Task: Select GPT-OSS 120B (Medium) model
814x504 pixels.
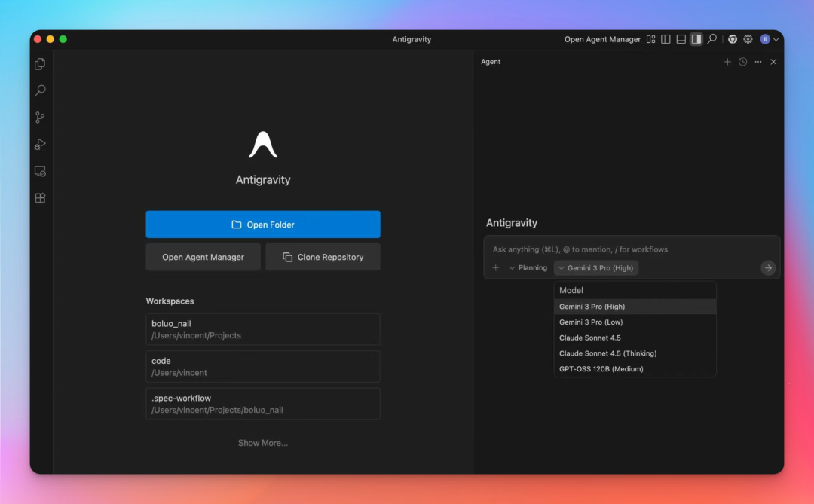Action: [x=601, y=369]
